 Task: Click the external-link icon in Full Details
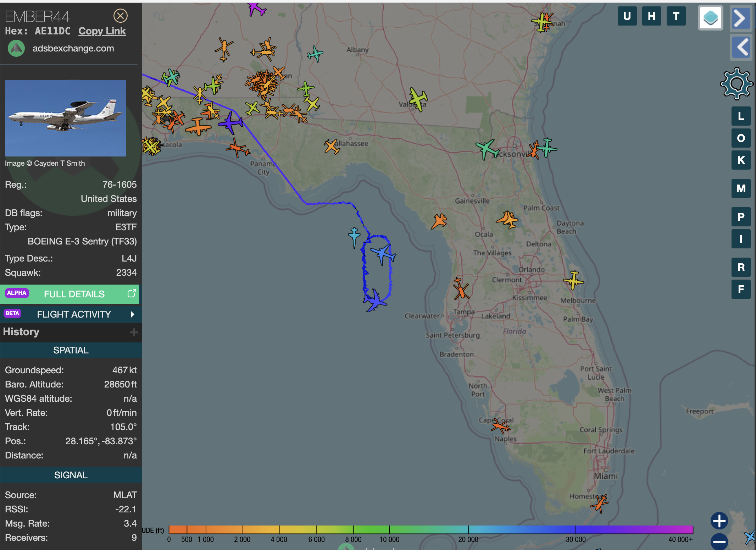tap(132, 293)
